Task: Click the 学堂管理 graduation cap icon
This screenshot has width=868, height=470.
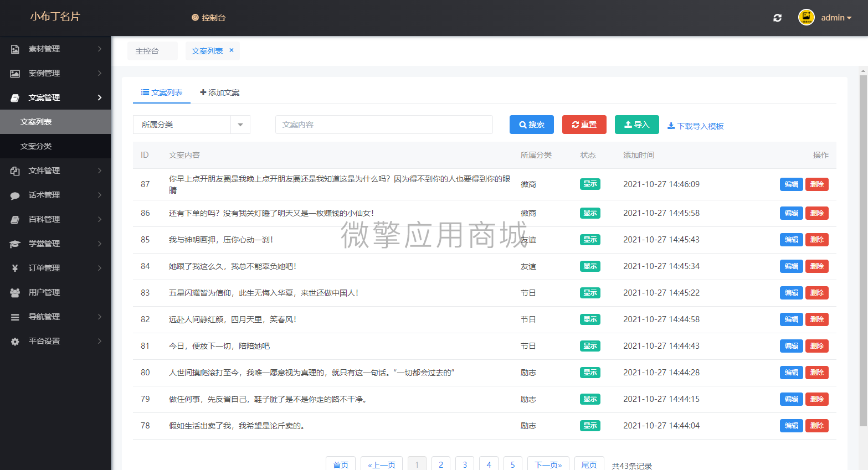Action: click(x=15, y=244)
